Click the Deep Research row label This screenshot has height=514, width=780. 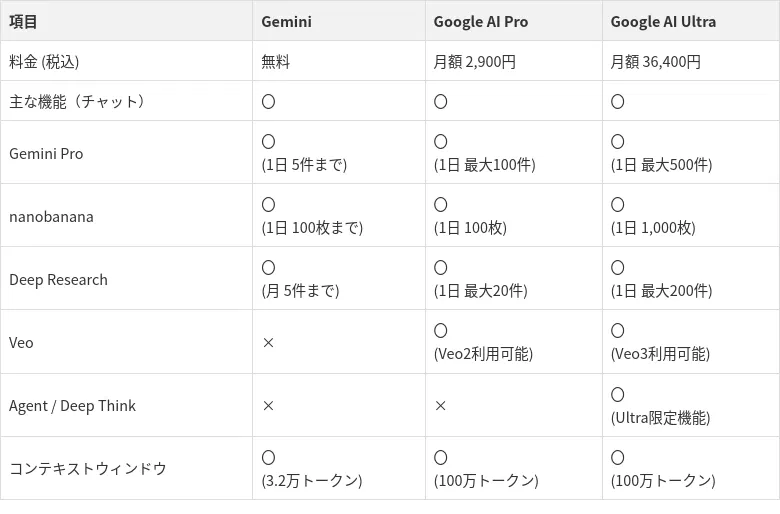58,280
